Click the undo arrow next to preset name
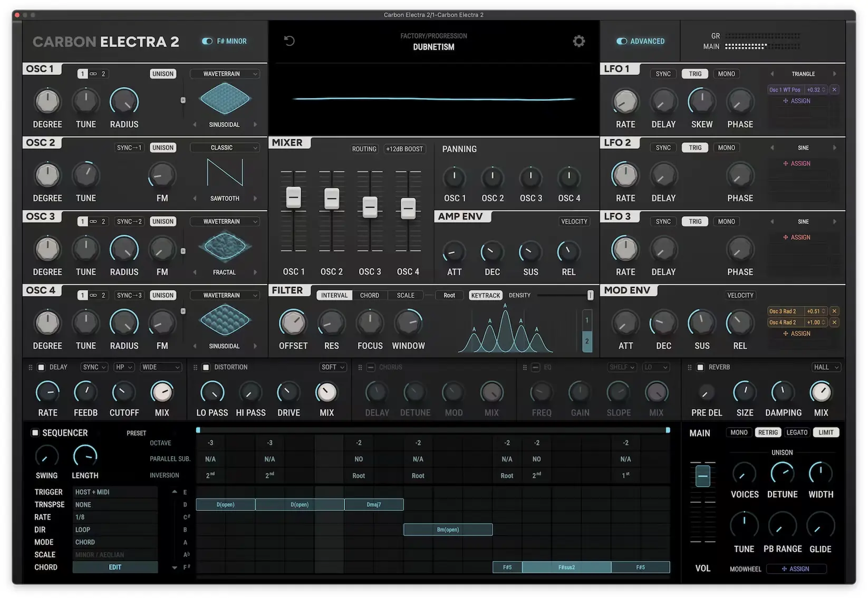 click(x=289, y=41)
